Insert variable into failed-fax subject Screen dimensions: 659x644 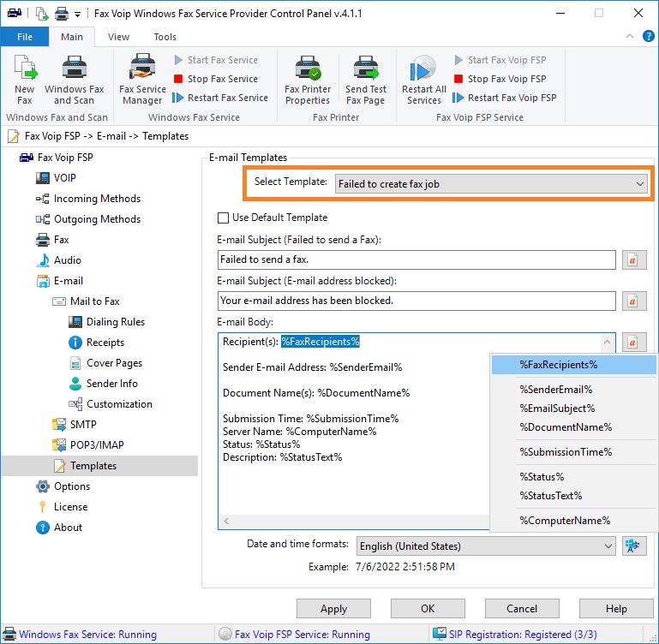coord(634,260)
